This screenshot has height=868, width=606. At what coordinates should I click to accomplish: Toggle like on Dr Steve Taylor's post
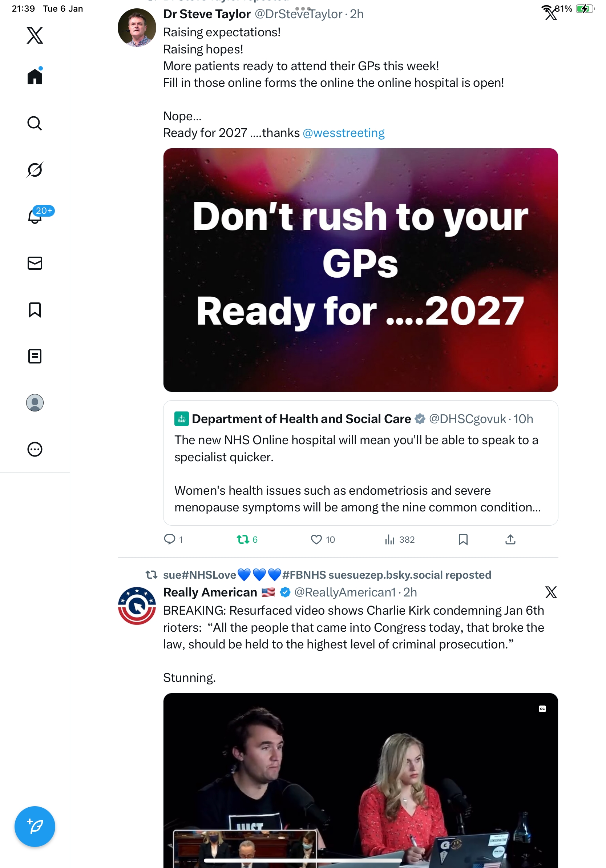(x=322, y=539)
